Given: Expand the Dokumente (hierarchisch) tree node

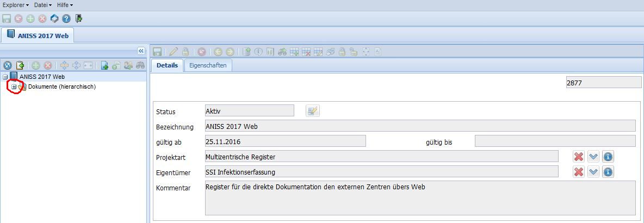Looking at the screenshot, I should point(14,87).
